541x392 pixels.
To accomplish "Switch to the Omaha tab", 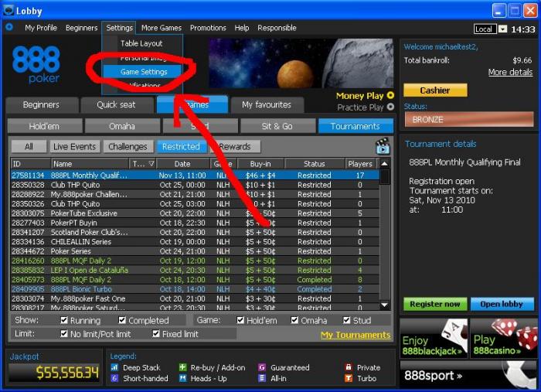I will tap(122, 126).
